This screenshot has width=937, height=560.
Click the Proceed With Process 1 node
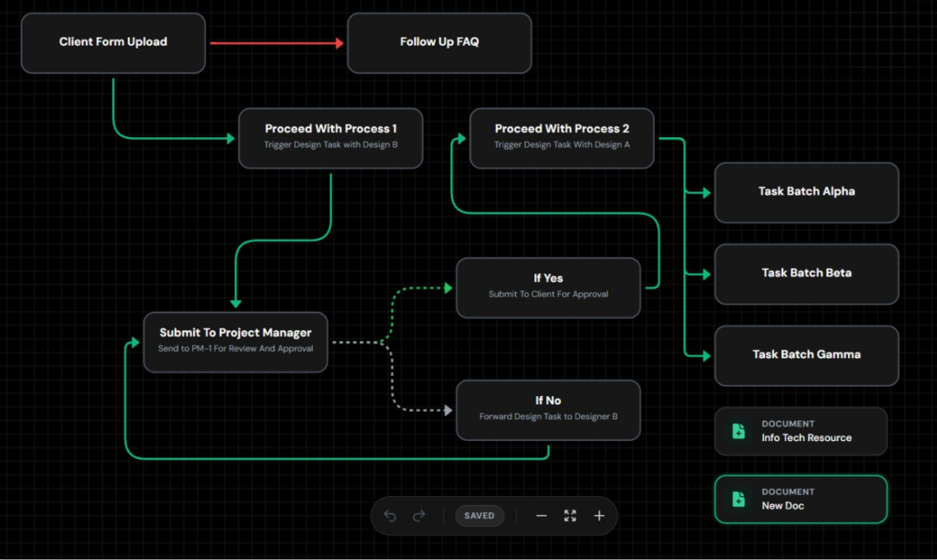click(330, 137)
